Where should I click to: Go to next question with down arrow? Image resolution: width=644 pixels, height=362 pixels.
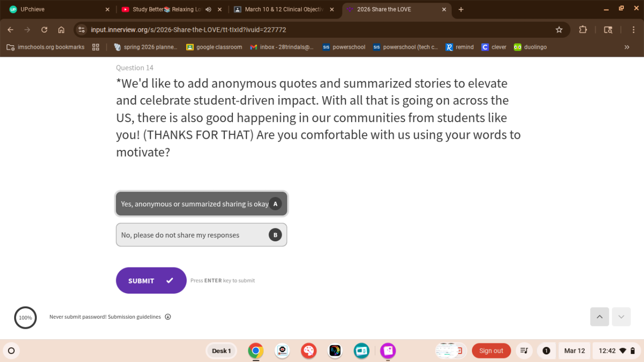point(621,317)
